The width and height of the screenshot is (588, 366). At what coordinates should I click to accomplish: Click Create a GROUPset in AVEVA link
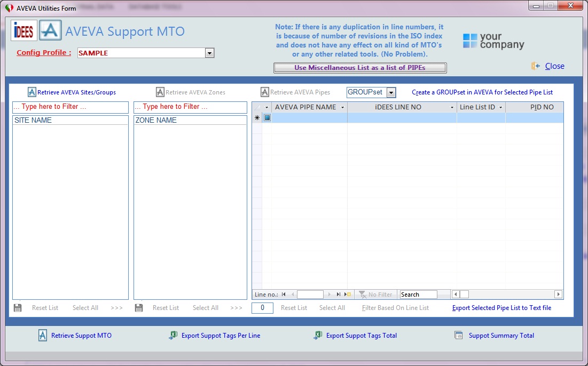click(482, 92)
